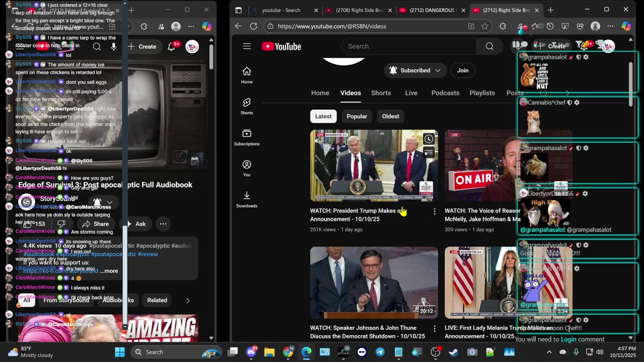
Task: Click the search magnifier button in right YouTube window
Action: pos(490,46)
